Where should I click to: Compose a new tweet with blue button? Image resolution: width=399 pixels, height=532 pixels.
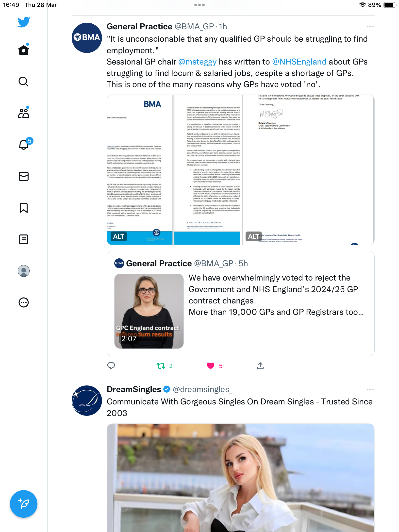tap(24, 504)
